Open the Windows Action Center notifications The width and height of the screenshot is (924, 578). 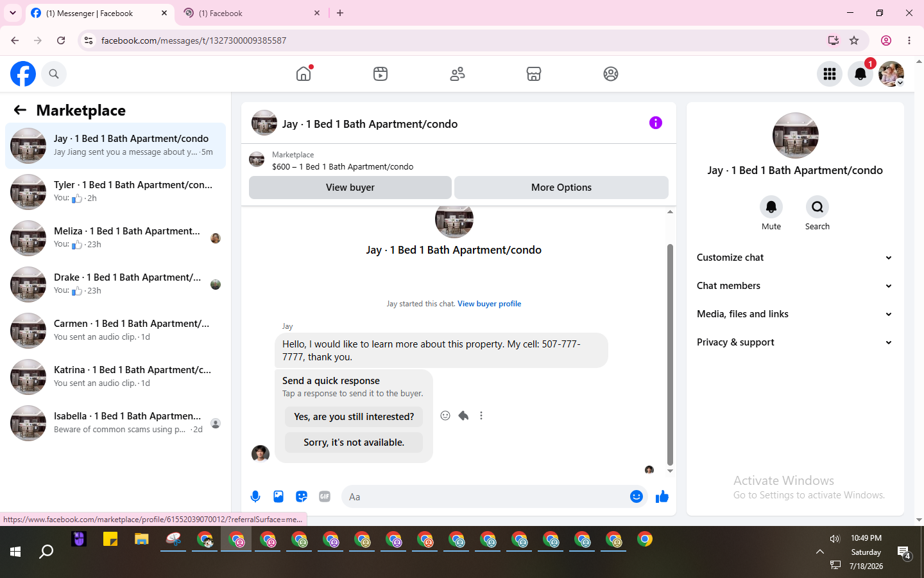pyautogui.click(x=904, y=552)
